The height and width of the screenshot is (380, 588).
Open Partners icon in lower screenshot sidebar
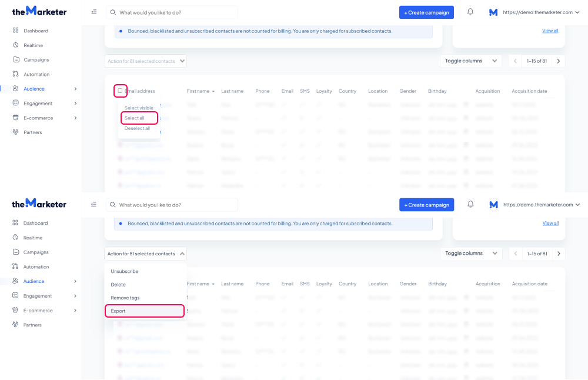[15, 324]
